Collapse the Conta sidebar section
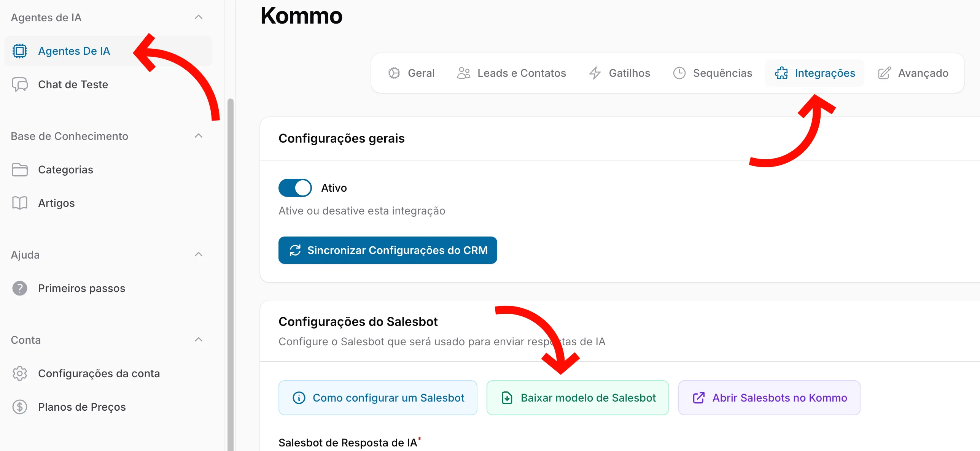This screenshot has height=451, width=980. click(199, 340)
